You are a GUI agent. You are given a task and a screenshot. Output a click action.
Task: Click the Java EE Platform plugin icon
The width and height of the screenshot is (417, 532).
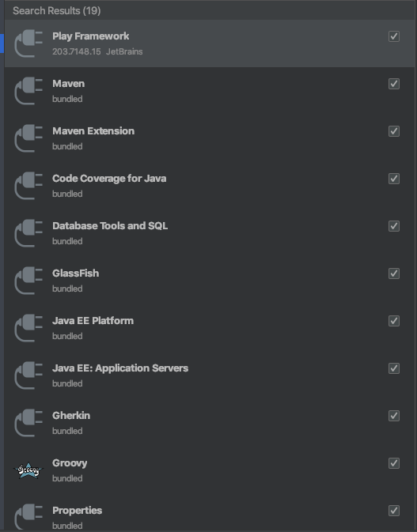pyautogui.click(x=28, y=328)
